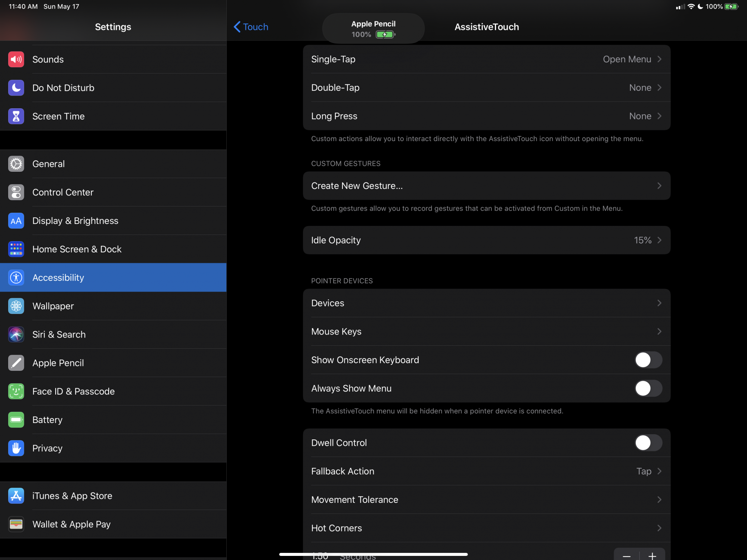Open the Siri & Search icon
The width and height of the screenshot is (747, 560).
click(x=16, y=335)
